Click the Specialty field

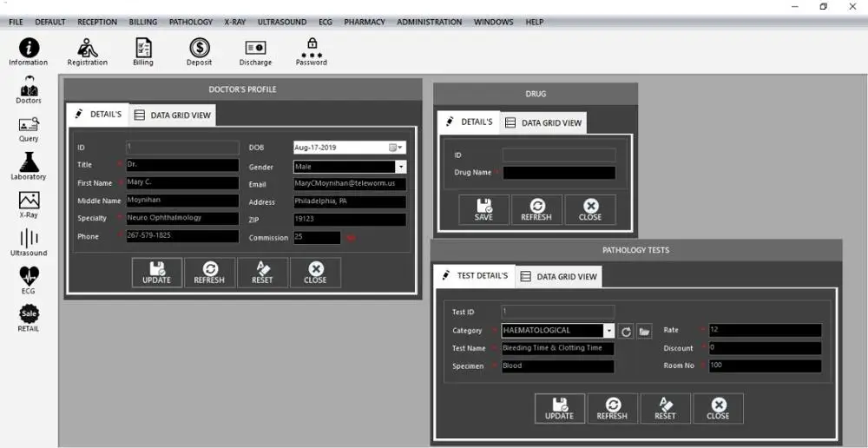click(182, 218)
